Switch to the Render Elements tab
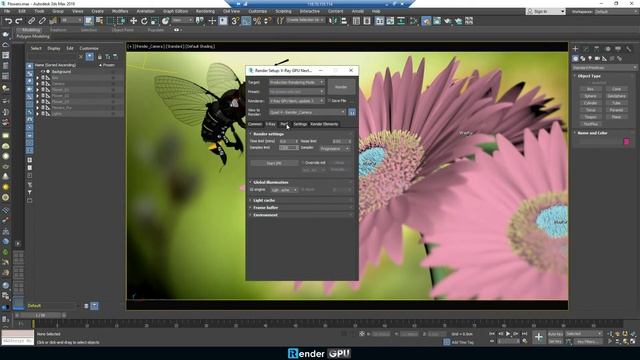This screenshot has width=640, height=360. click(324, 124)
